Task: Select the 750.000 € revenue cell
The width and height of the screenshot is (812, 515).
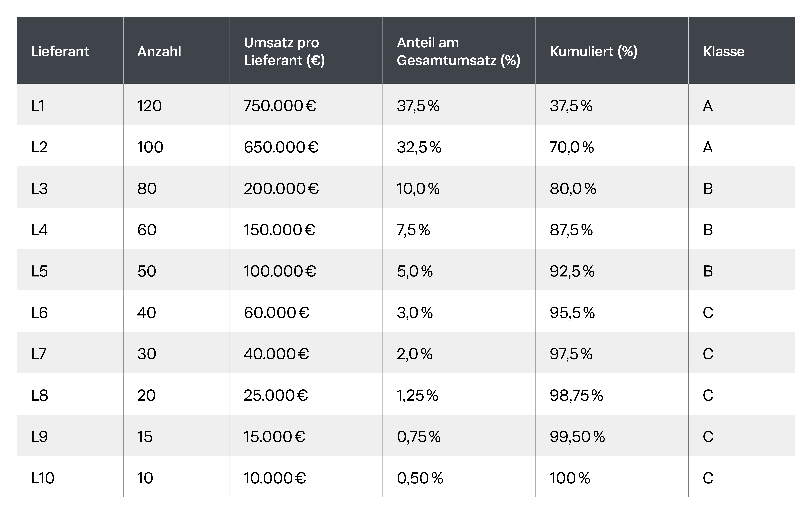Action: click(280, 106)
